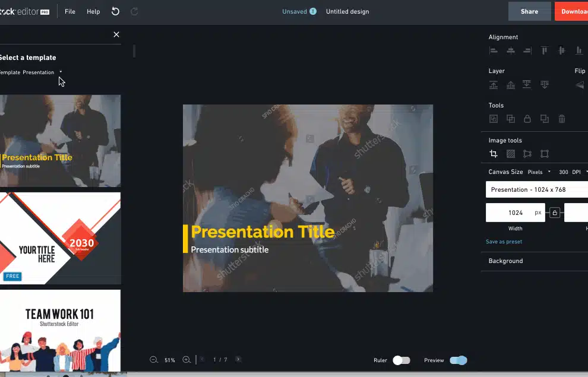Click the undo arrow in top bar
Screen dimensions: 588x377
[x=115, y=11]
